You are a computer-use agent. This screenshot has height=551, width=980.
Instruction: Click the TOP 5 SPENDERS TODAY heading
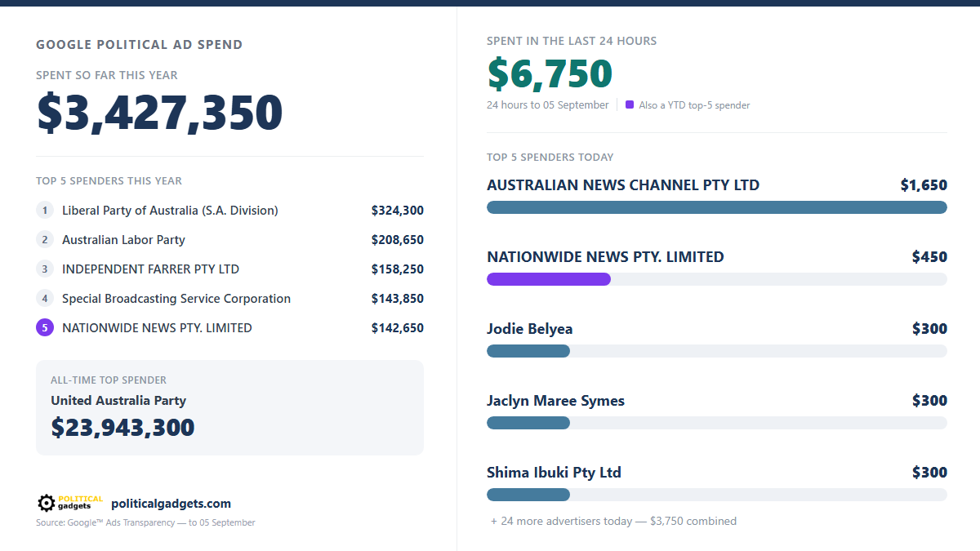tap(550, 157)
